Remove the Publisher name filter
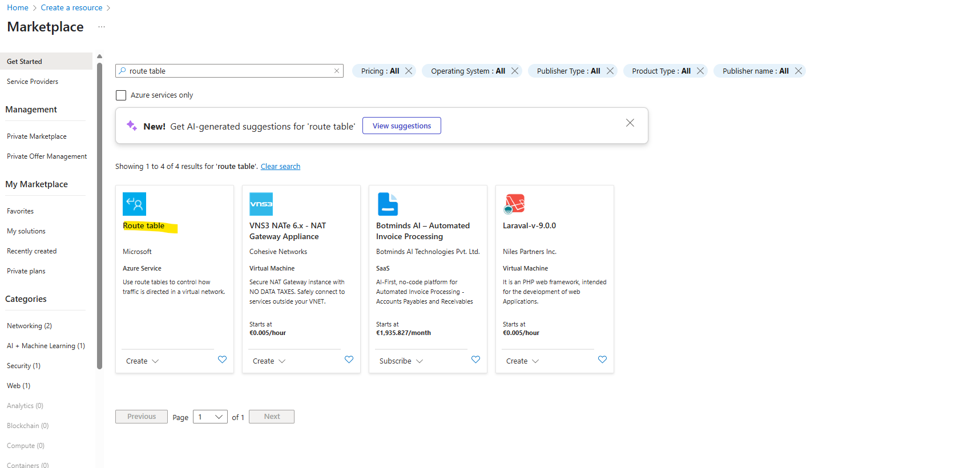Image resolution: width=980 pixels, height=468 pixels. 798,71
